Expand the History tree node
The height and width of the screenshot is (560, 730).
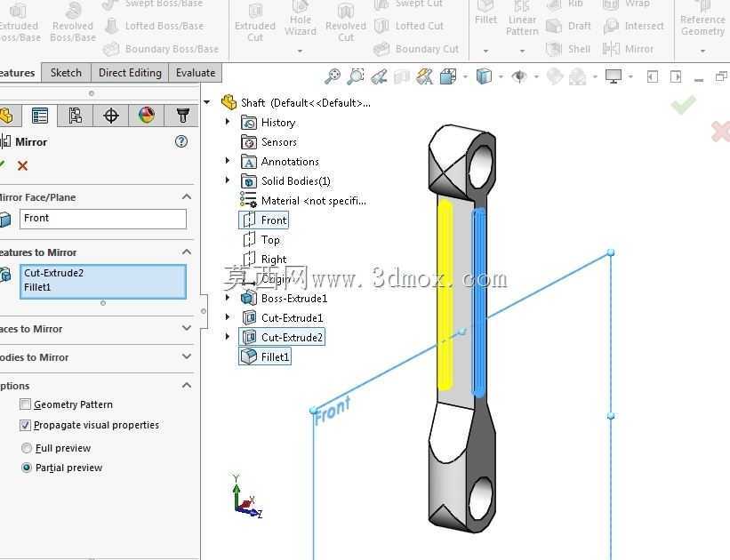(x=228, y=122)
